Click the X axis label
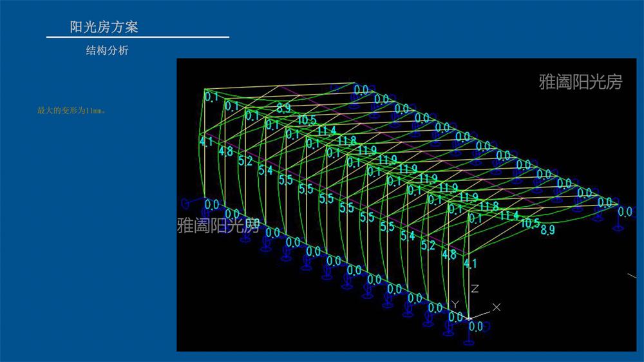This screenshot has width=644, height=362. pyautogui.click(x=497, y=307)
